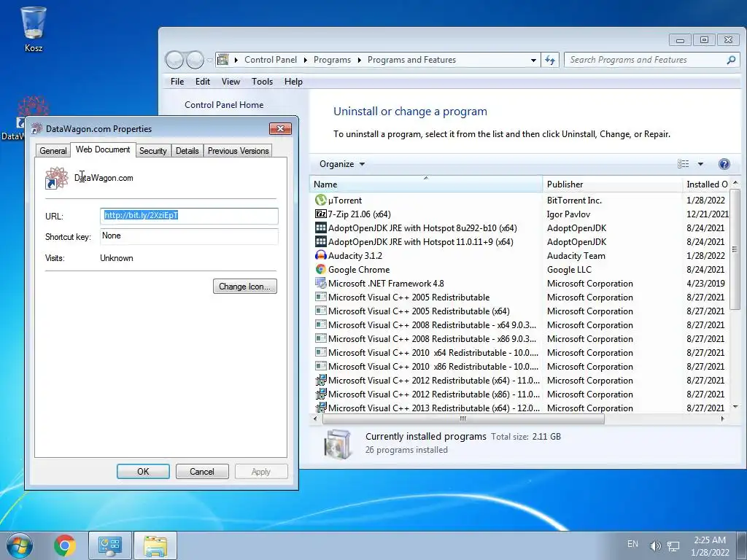747x560 pixels.
Task: Sort by Installed On column header
Action: [706, 184]
